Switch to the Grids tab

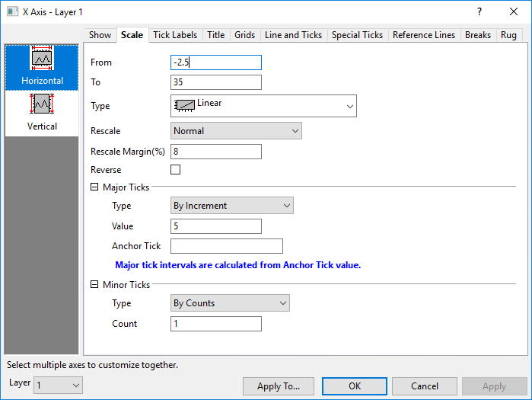tap(244, 35)
